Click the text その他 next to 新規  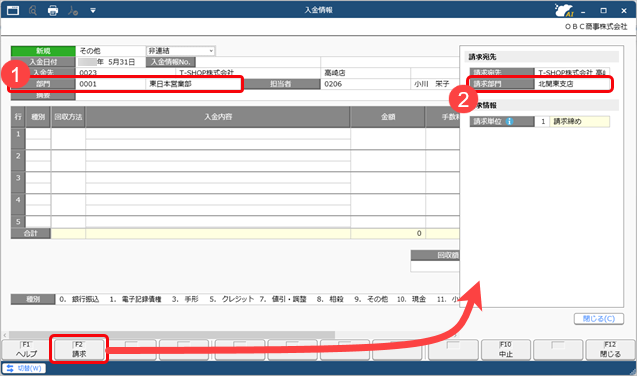[x=90, y=51]
